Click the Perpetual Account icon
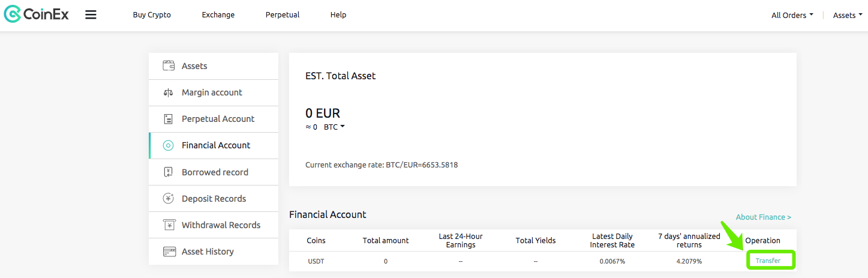This screenshot has width=868, height=278. 169,119
